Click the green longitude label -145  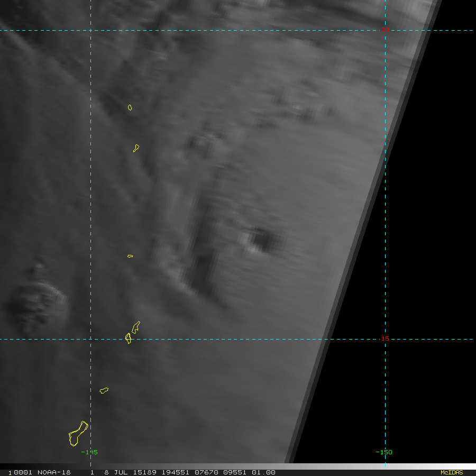pos(89,452)
